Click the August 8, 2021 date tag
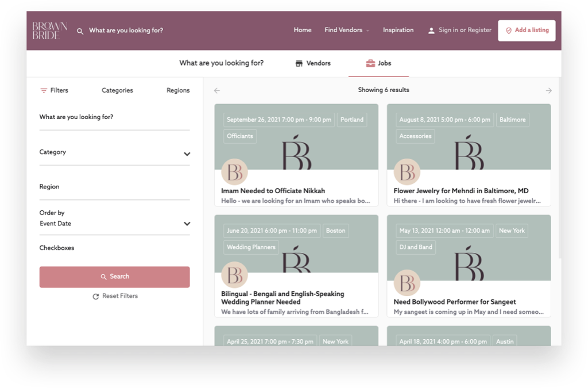Screen dimensions: 588x388 click(444, 120)
